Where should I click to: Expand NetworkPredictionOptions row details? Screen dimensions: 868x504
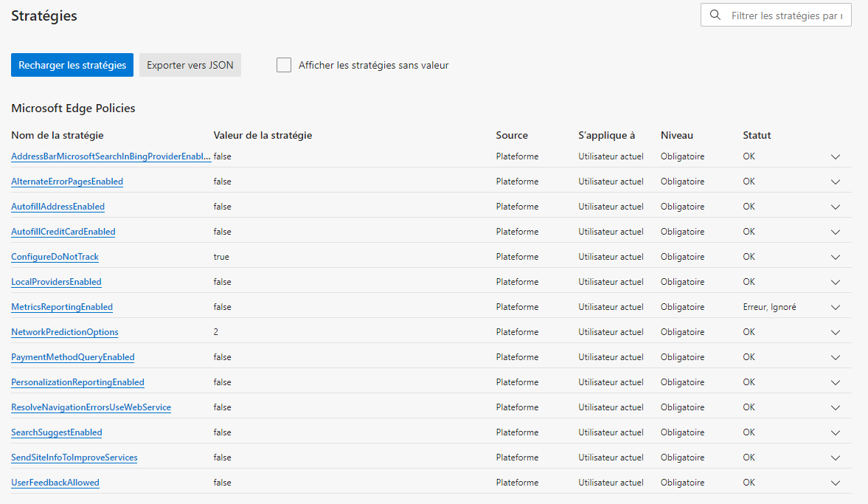pyautogui.click(x=836, y=332)
